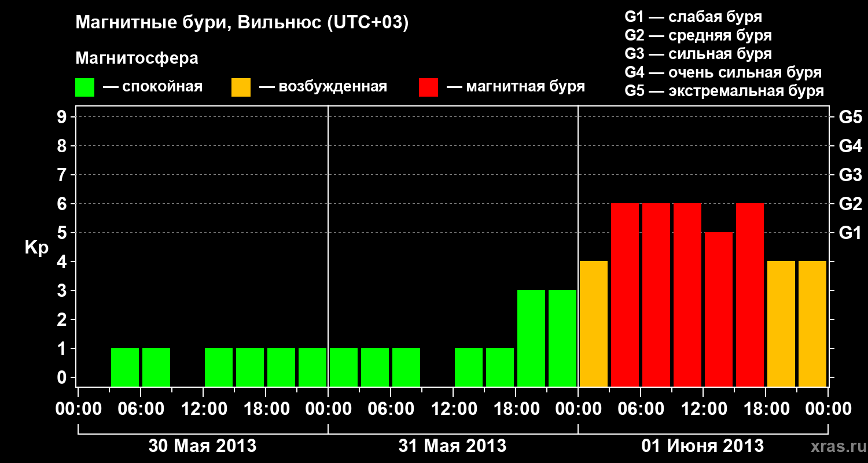Click the green 00:00–03:00 bar on 31 Мая
868x463 pixels.
click(x=344, y=368)
